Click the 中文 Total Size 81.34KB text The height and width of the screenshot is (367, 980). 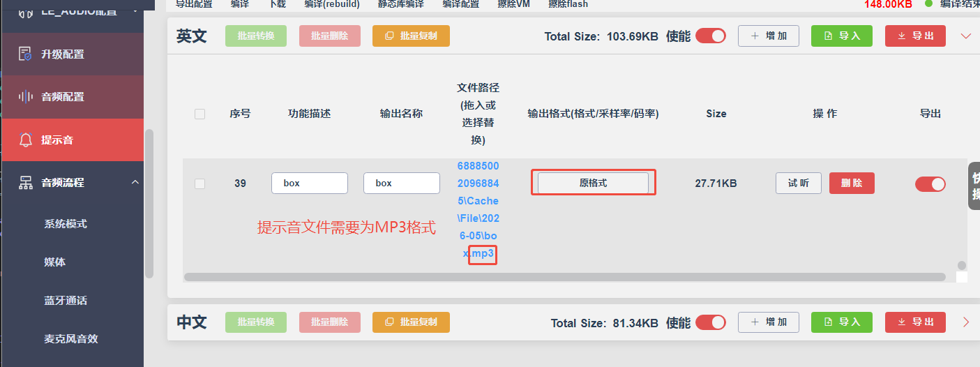pyautogui.click(x=605, y=323)
